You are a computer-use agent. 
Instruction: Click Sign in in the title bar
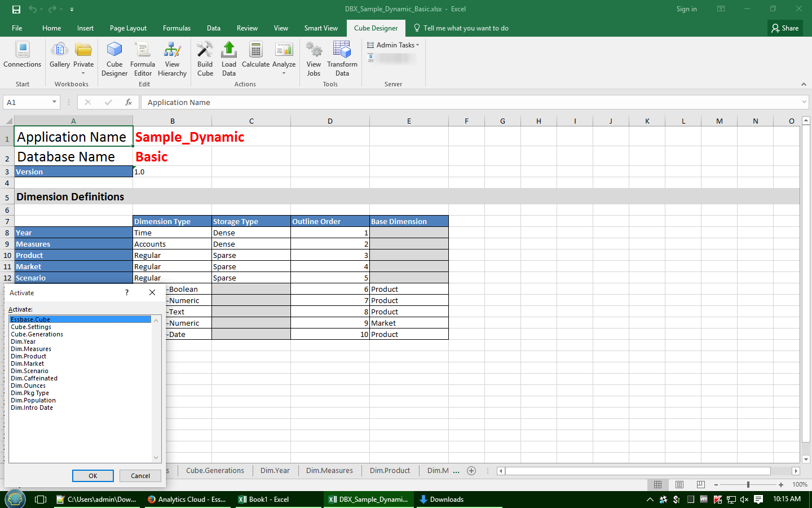click(686, 9)
